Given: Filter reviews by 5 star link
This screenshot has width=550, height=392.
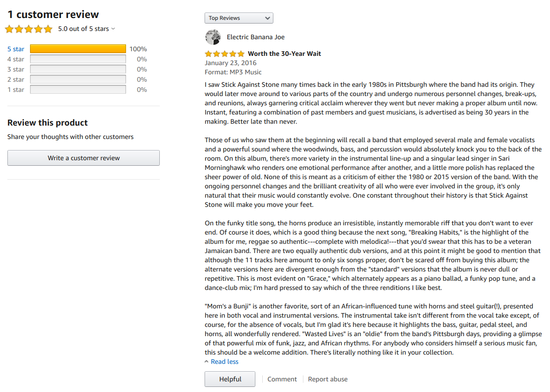Looking at the screenshot, I should 16,49.
